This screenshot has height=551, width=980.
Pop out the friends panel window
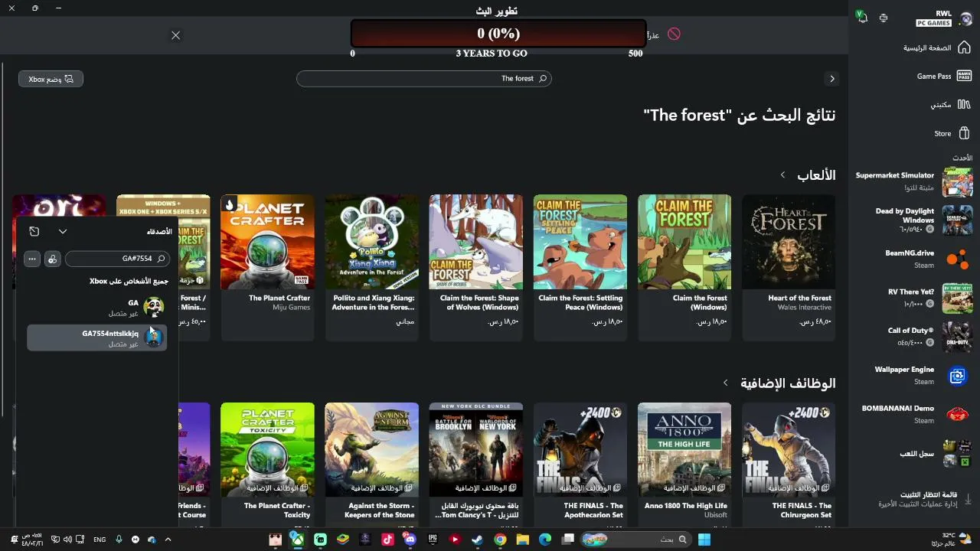pyautogui.click(x=34, y=231)
